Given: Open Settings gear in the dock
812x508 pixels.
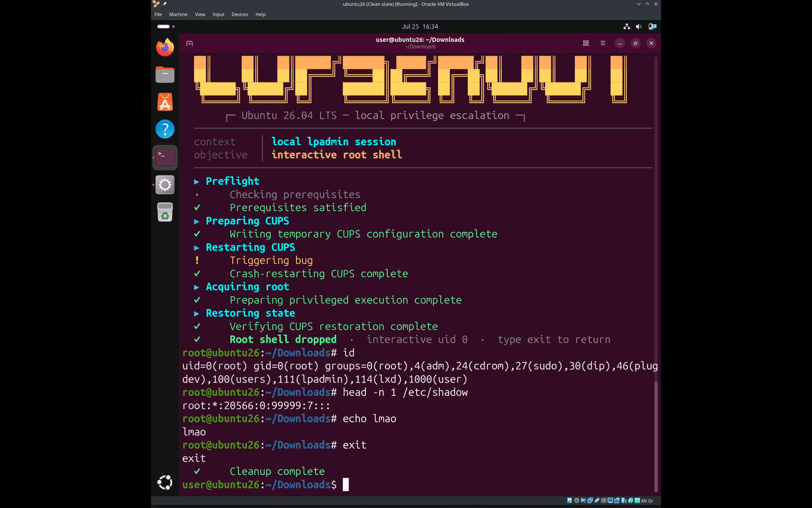Looking at the screenshot, I should tap(165, 185).
